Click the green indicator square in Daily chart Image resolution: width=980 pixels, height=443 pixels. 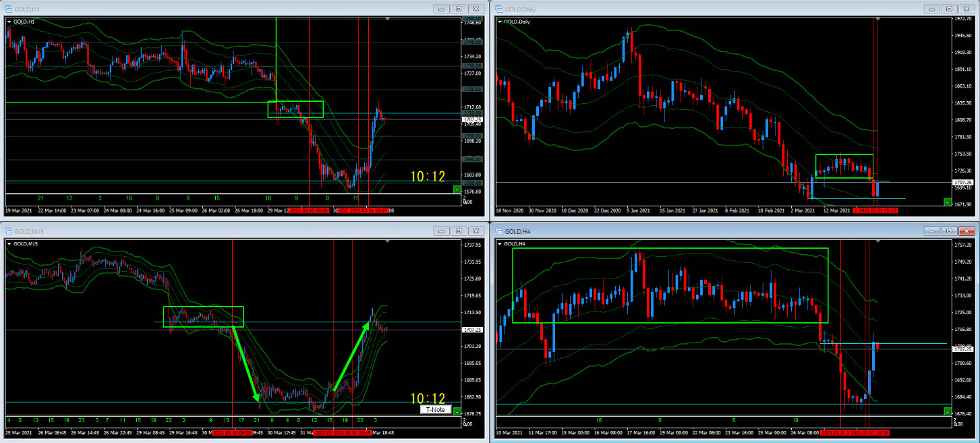[x=948, y=202]
